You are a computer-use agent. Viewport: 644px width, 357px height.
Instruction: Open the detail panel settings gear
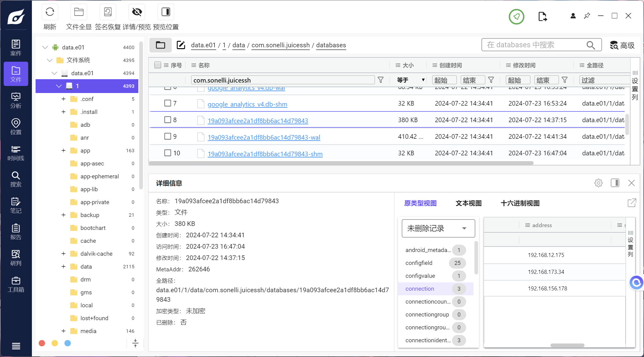[x=598, y=183]
